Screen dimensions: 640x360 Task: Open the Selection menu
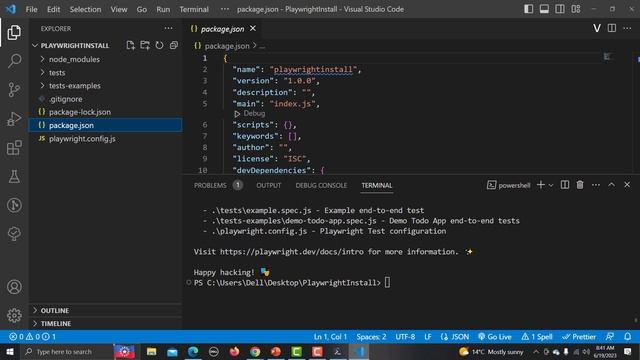click(85, 9)
